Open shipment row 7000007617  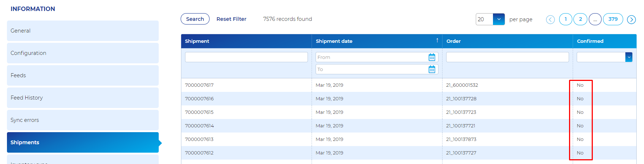point(199,85)
